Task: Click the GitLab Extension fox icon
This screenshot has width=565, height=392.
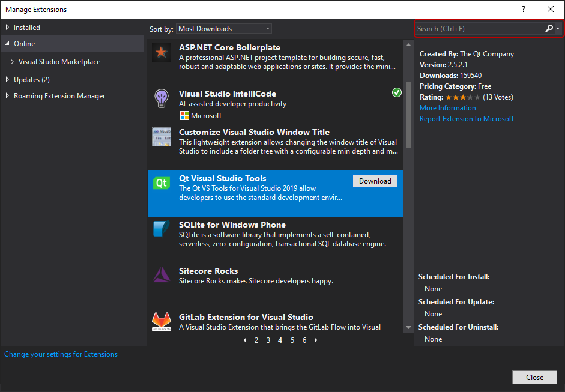Action: click(x=161, y=321)
